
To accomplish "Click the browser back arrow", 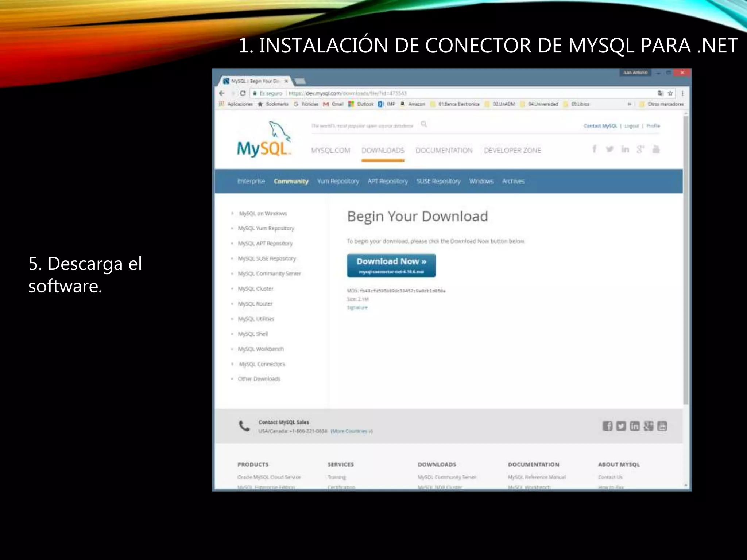I will 221,93.
